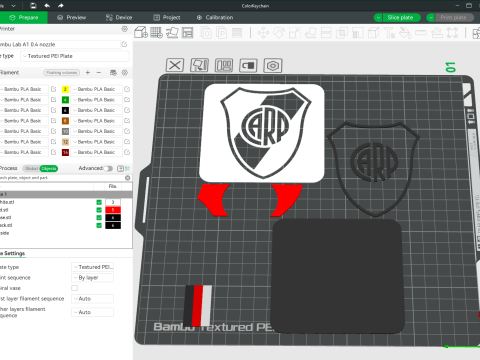The width and height of the screenshot is (480, 360).
Task: Click the plate lock icon above plate
Action: [248, 65]
